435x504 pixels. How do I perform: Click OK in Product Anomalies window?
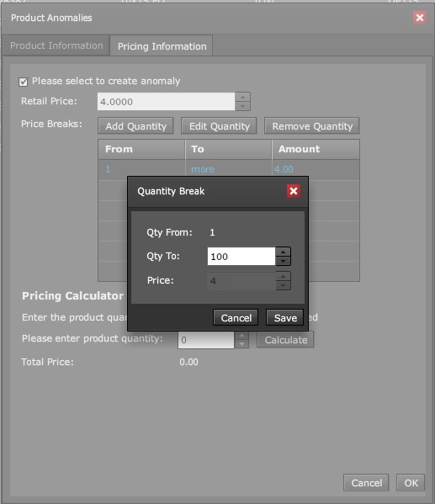pos(411,483)
